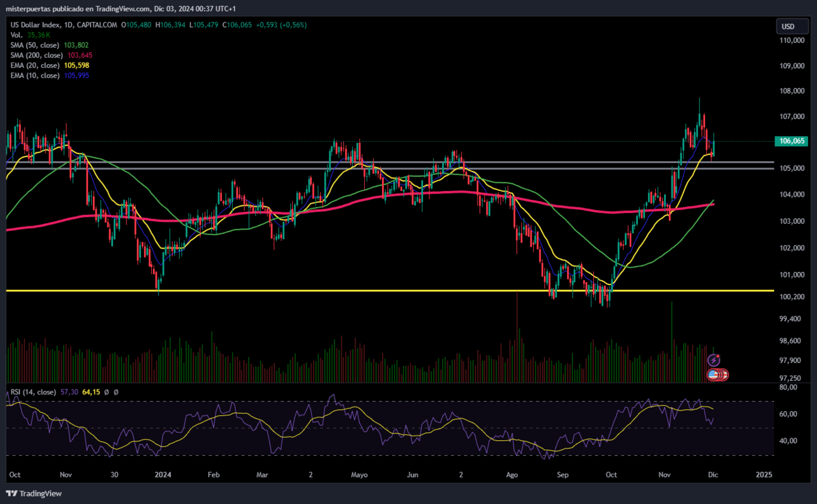Viewport: 817px width, 504px height.
Task: Click the high value H106,394
Action: (171, 25)
